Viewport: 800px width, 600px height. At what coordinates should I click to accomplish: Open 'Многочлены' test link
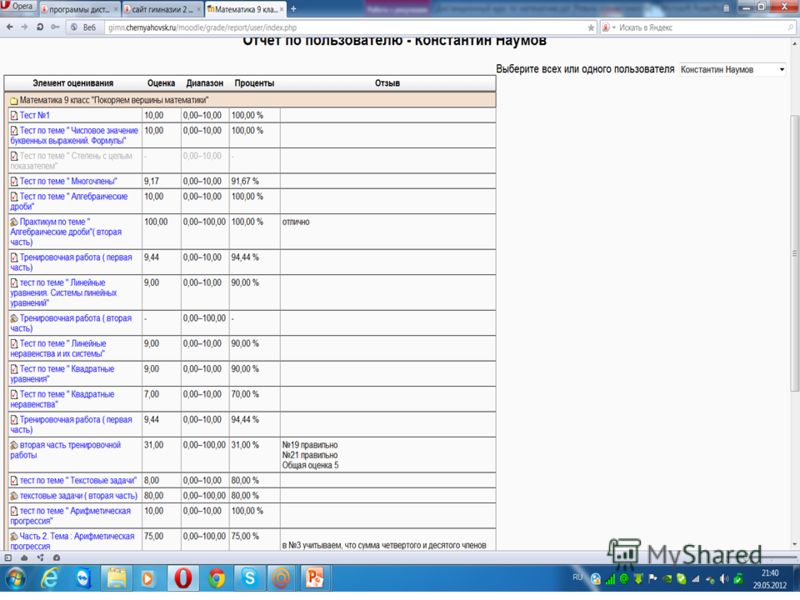click(68, 181)
